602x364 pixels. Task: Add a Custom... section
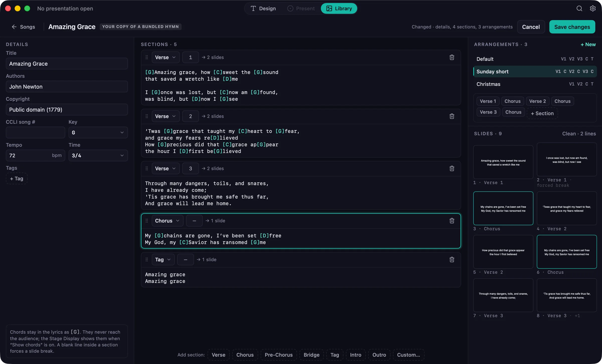point(408,355)
